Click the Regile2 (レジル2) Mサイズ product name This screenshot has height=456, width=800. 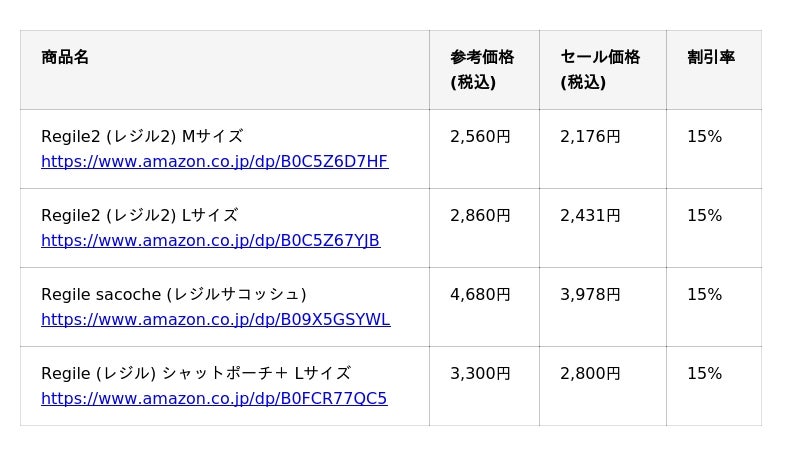tap(142, 136)
